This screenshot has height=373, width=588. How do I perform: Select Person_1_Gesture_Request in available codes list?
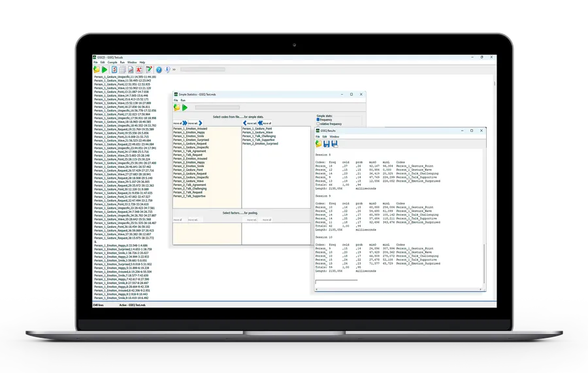pyautogui.click(x=189, y=144)
